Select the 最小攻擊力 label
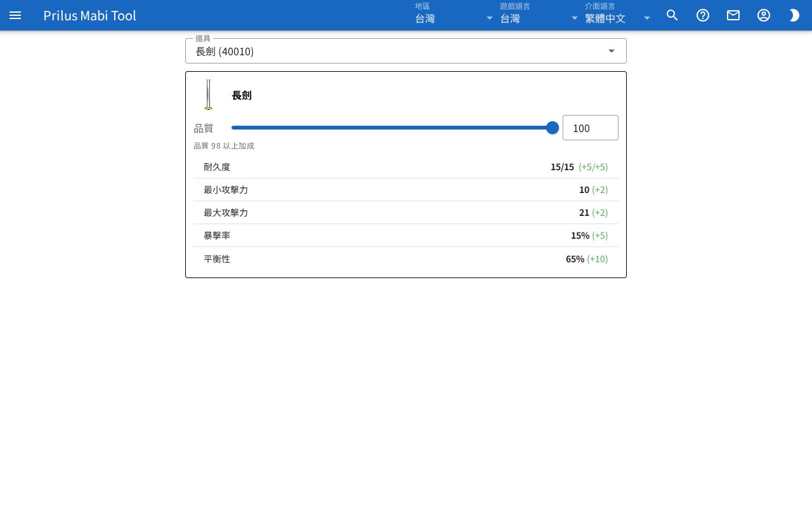812x508 pixels. [226, 190]
